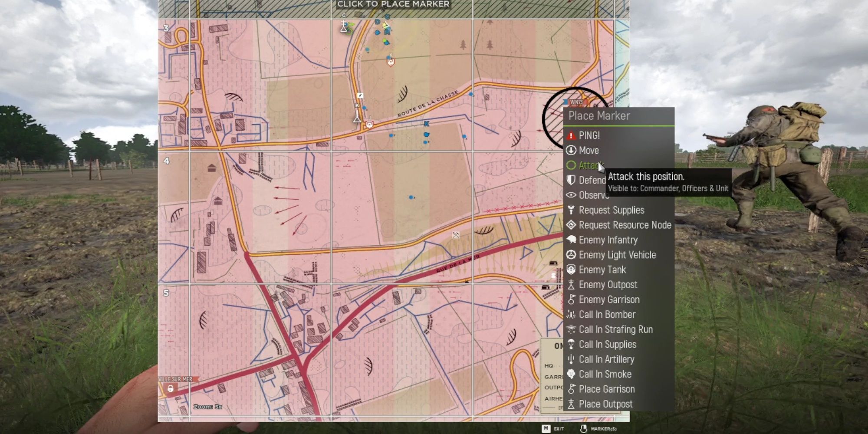868x434 pixels.
Task: Click the M Exit key hint
Action: coord(553,429)
